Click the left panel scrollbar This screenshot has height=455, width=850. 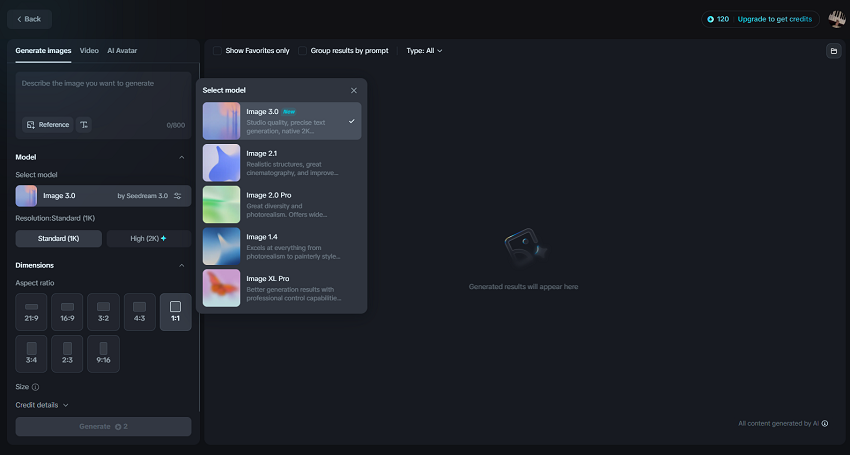click(199, 238)
